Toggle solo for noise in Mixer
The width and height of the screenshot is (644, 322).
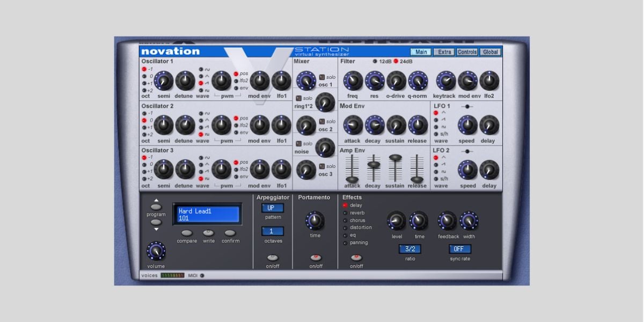(298, 144)
